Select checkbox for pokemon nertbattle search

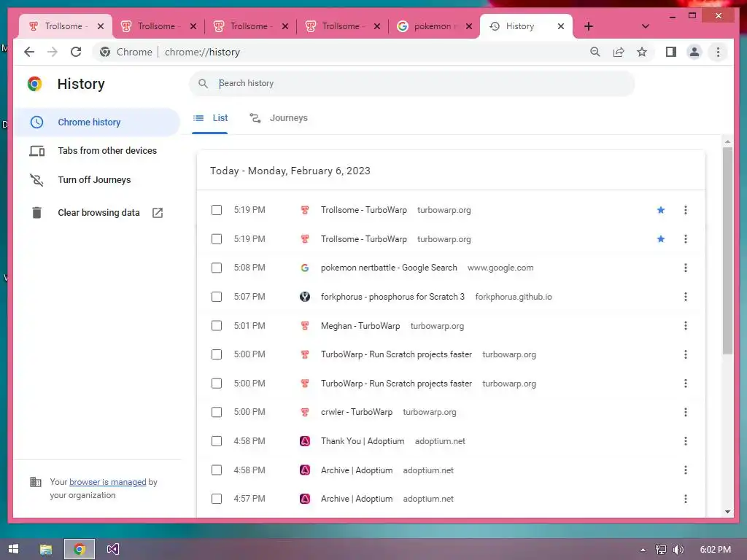[x=217, y=268]
